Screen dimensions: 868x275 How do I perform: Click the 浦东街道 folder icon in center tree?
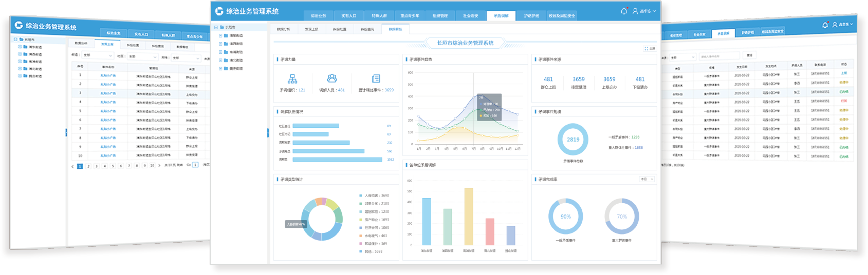point(226,35)
